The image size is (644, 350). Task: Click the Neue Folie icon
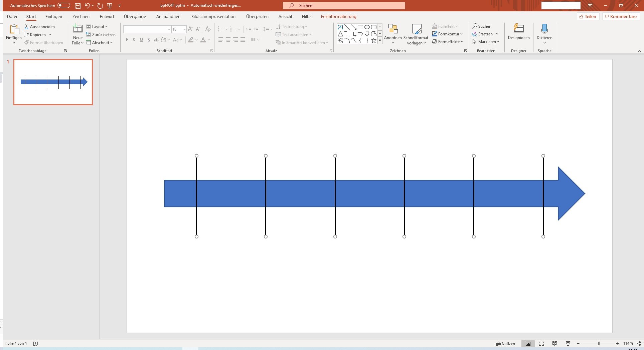(77, 29)
